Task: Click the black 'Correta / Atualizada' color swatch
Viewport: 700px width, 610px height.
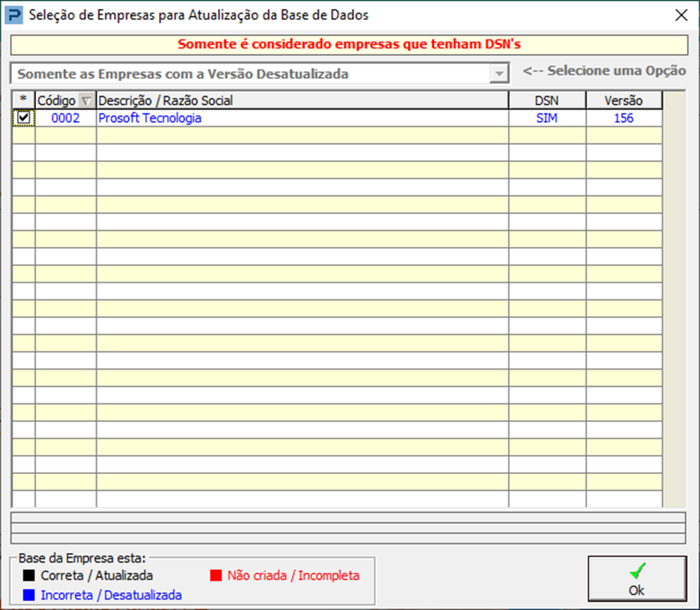Action: pyautogui.click(x=29, y=575)
